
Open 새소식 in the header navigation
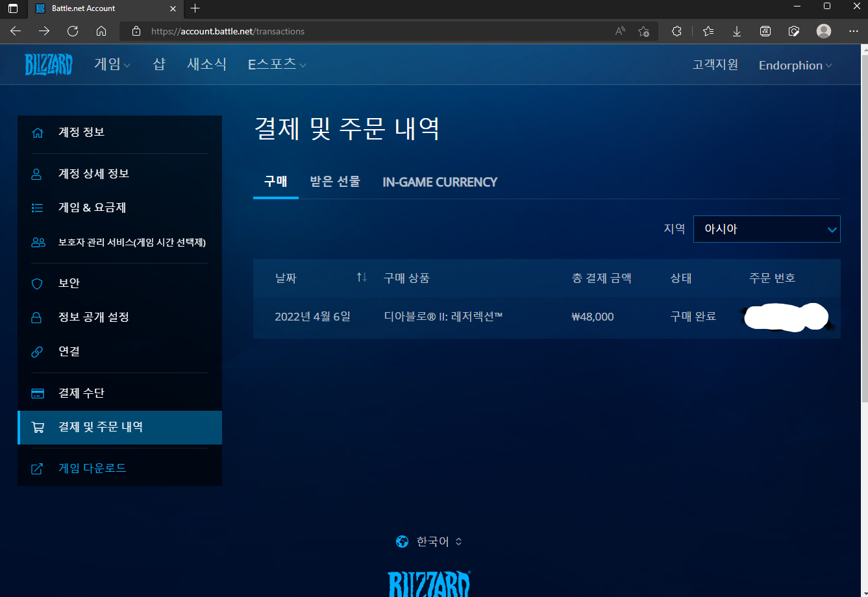[206, 64]
